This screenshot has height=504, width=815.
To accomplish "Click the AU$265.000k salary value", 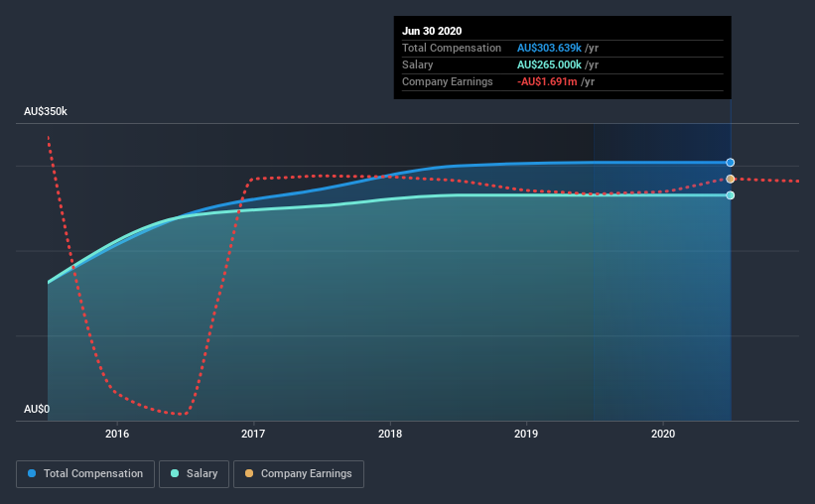I will [x=549, y=64].
